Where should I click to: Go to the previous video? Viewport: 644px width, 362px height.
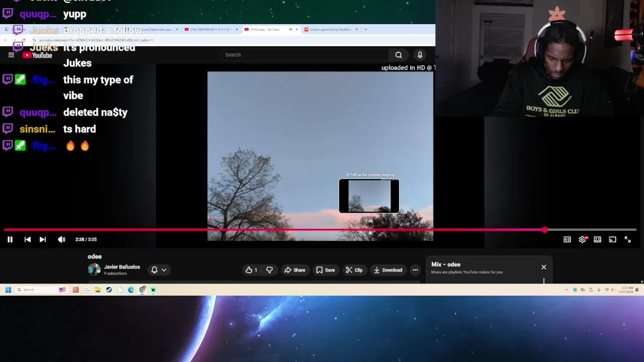[28, 239]
